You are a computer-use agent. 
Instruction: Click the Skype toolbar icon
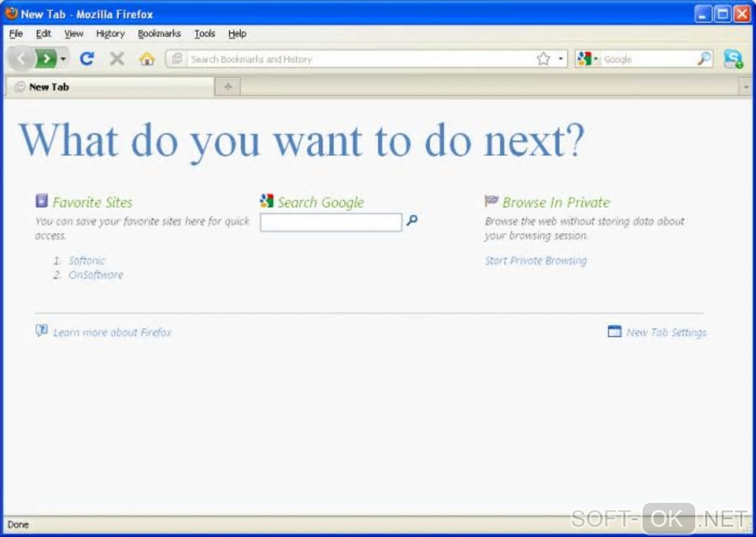click(733, 59)
